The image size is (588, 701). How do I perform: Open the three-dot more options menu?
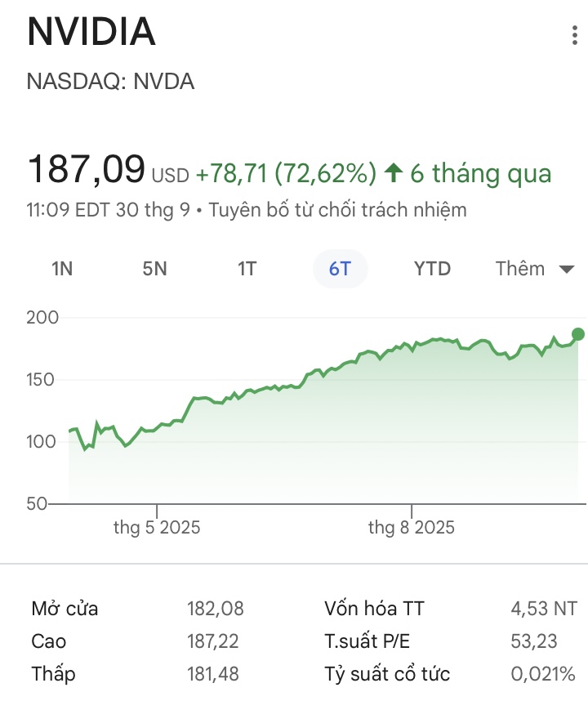pyautogui.click(x=574, y=37)
